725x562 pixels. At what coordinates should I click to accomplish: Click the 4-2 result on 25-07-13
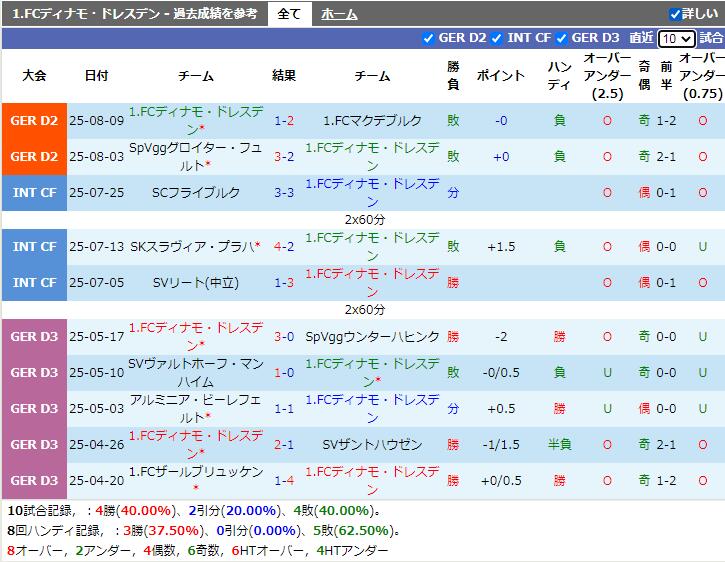pyautogui.click(x=284, y=247)
